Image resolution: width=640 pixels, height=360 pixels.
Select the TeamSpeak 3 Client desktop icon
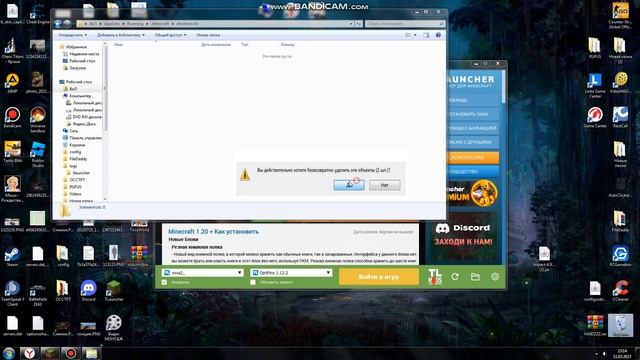click(12, 293)
